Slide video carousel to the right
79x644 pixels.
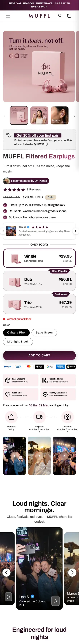click(72, 572)
